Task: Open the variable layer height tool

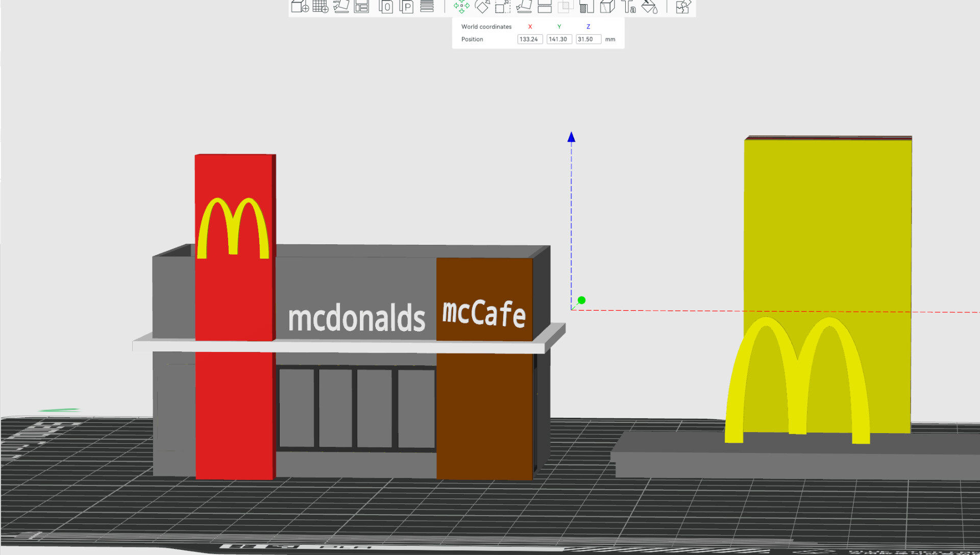Action: click(427, 6)
